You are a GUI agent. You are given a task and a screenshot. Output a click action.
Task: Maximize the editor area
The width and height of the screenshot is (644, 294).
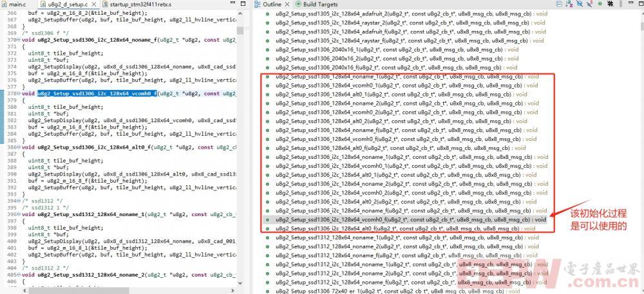click(x=243, y=4)
